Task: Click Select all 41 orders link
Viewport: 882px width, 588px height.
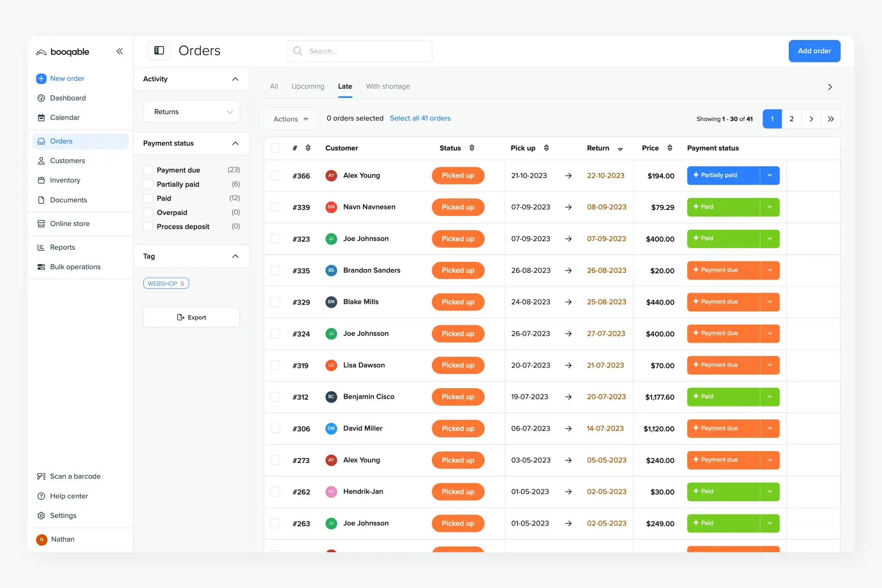Action: pos(420,119)
